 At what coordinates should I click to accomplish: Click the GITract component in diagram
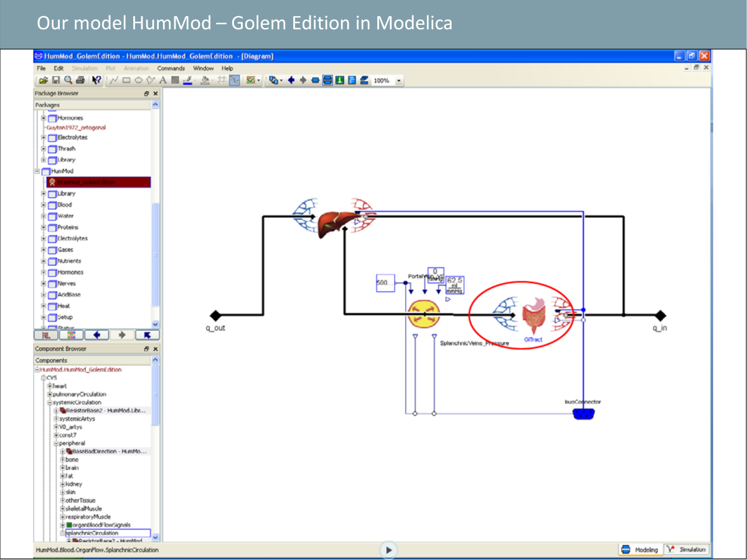coord(532,315)
